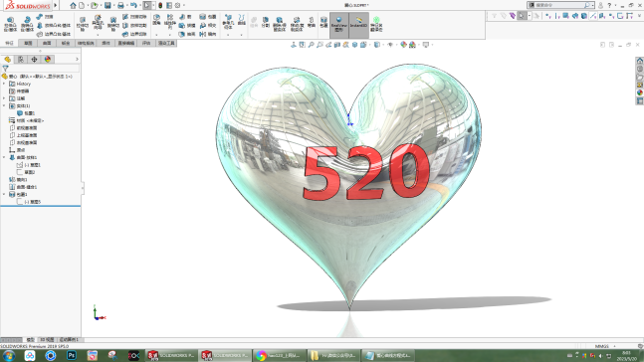The height and width of the screenshot is (362, 644).
Task: Click the Help question mark button
Action: [609, 5]
